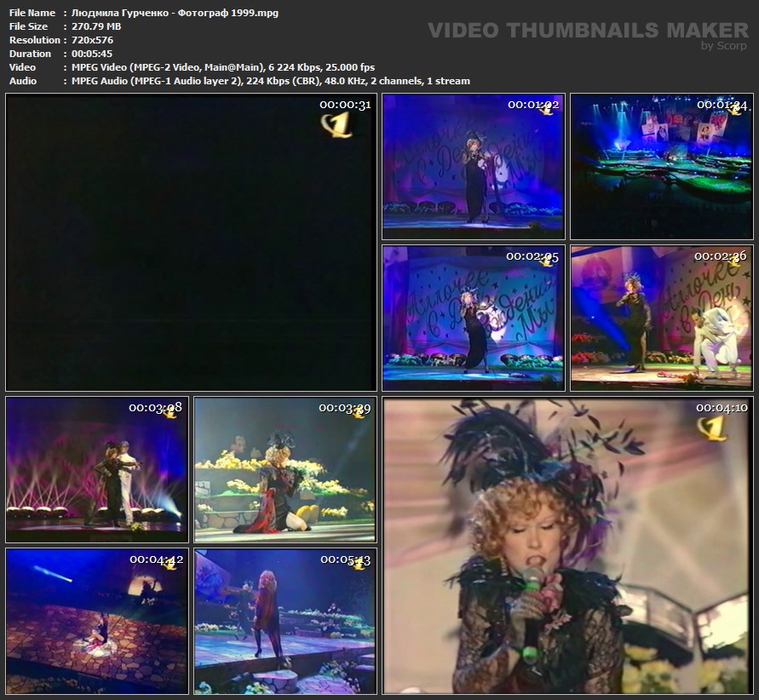Select the thumbnail at 00:03:08
The height and width of the screenshot is (700, 759).
point(97,470)
